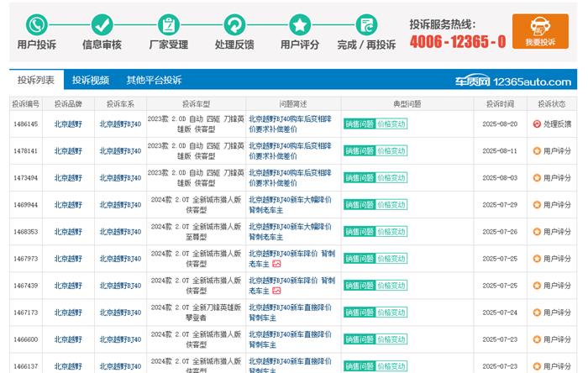Click 处理反馈 status icon for complaint 1486145
The image size is (588, 373).
pyautogui.click(x=537, y=124)
